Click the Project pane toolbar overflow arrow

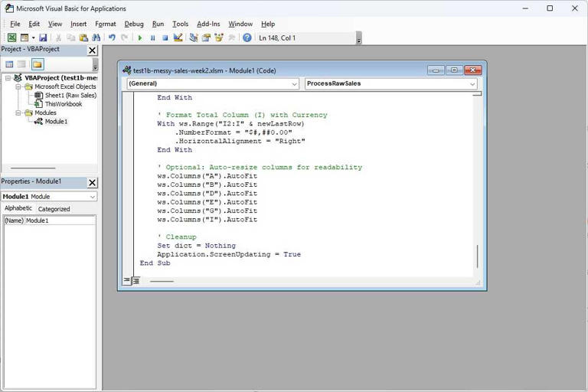click(95, 64)
